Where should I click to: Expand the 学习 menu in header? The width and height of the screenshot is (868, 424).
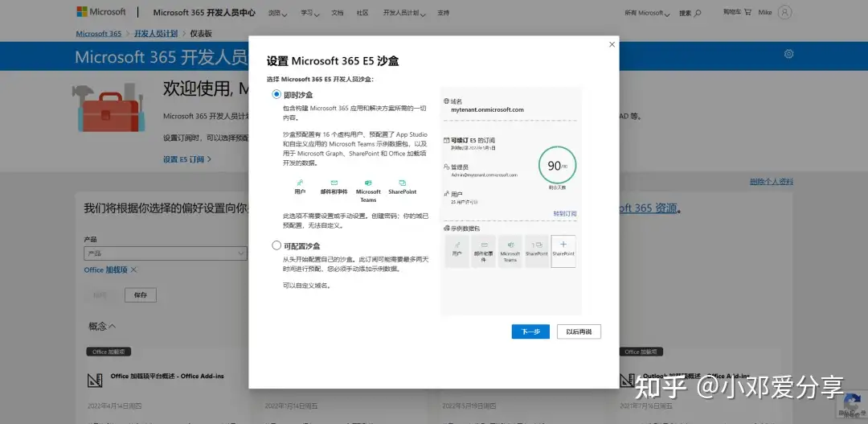click(x=310, y=13)
